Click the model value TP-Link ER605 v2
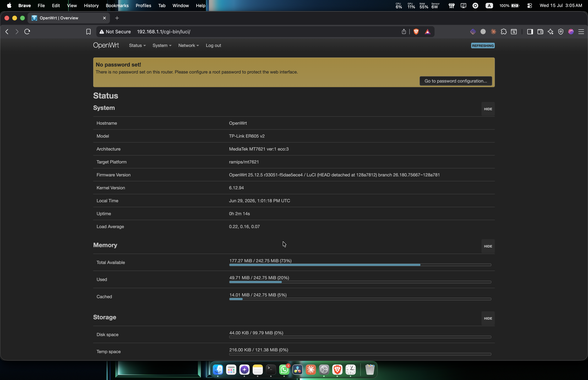This screenshot has width=588, height=380. click(247, 136)
